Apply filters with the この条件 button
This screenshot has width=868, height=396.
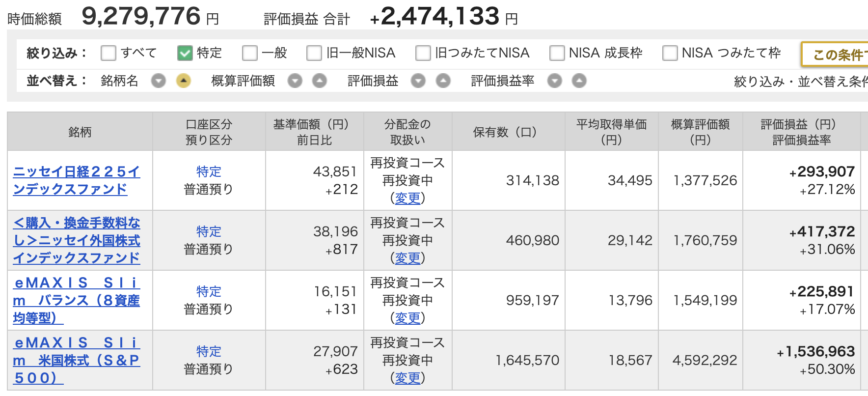click(x=835, y=55)
